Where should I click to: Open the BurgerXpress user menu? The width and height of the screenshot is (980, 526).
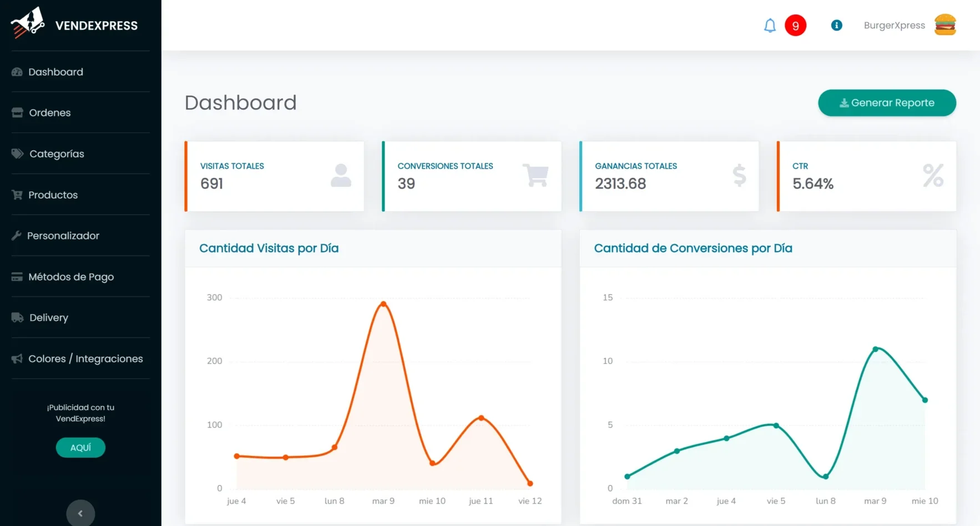tap(894, 26)
